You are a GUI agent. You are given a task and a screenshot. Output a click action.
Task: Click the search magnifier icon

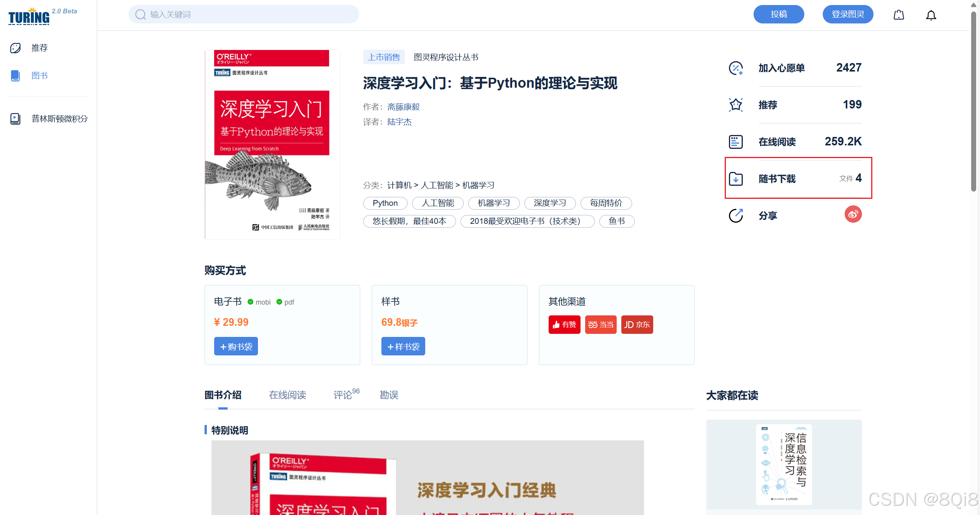(140, 15)
